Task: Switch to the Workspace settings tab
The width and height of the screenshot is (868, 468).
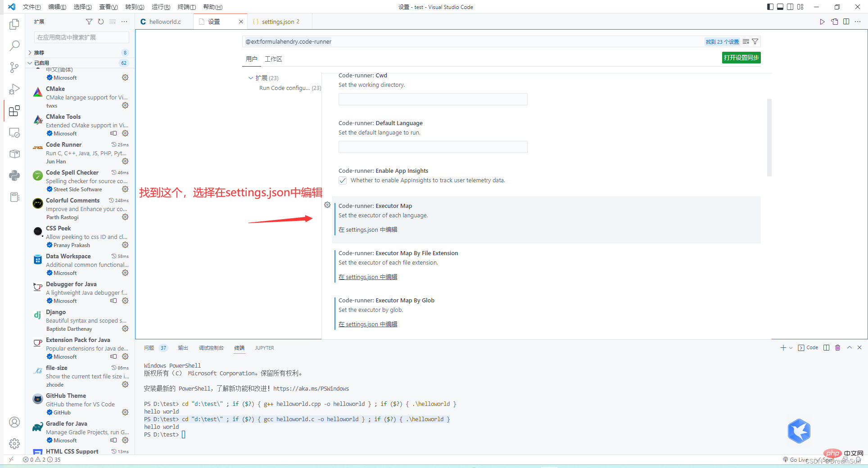Action: [x=273, y=59]
